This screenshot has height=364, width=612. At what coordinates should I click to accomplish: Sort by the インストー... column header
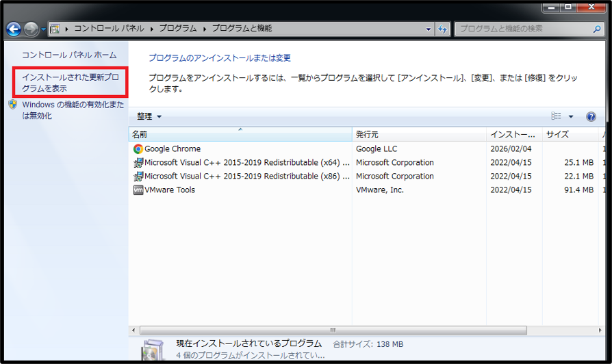click(x=514, y=135)
